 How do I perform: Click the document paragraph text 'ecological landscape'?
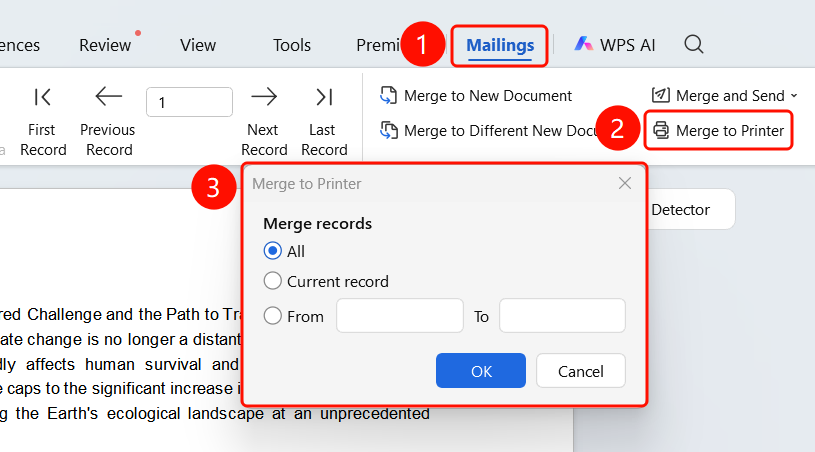[x=186, y=414]
